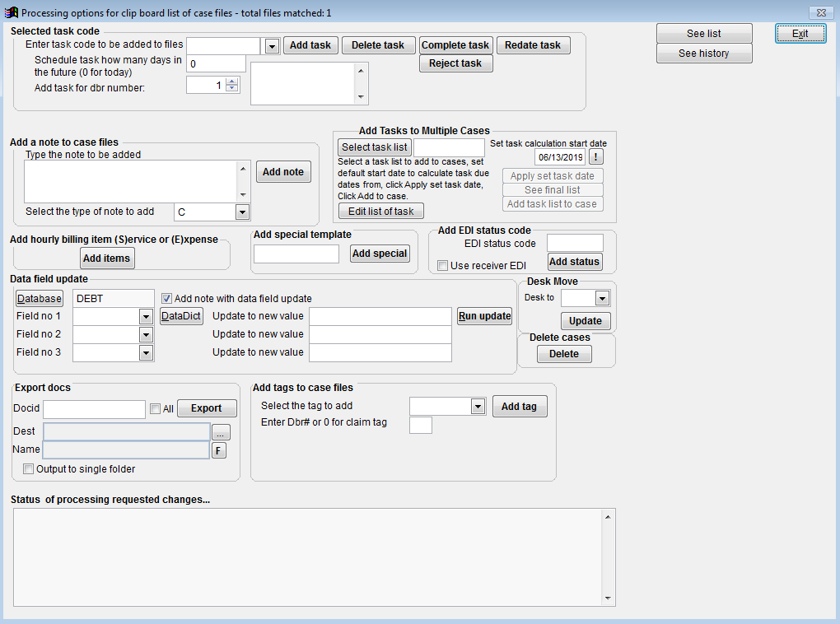Click the status output scrollbar down arrow

608,598
